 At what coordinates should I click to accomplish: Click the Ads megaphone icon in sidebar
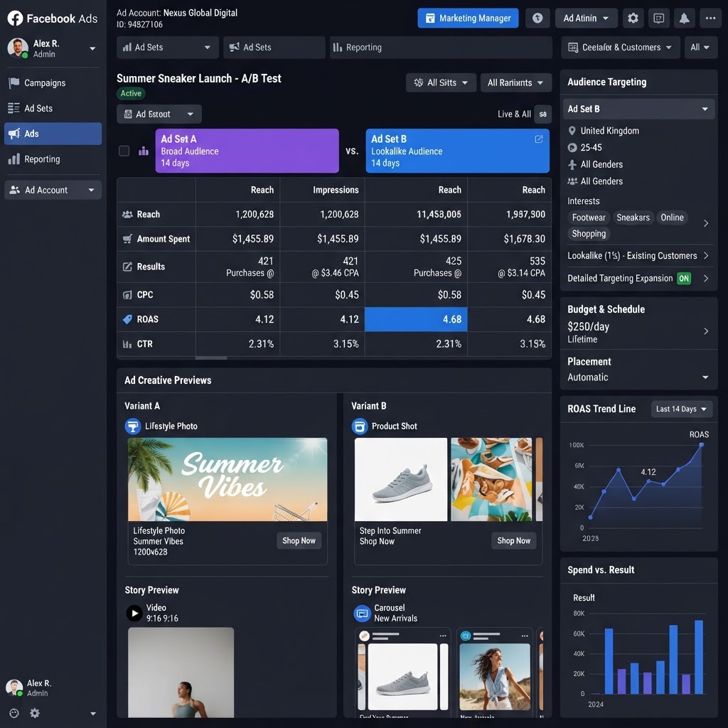pyautogui.click(x=14, y=134)
